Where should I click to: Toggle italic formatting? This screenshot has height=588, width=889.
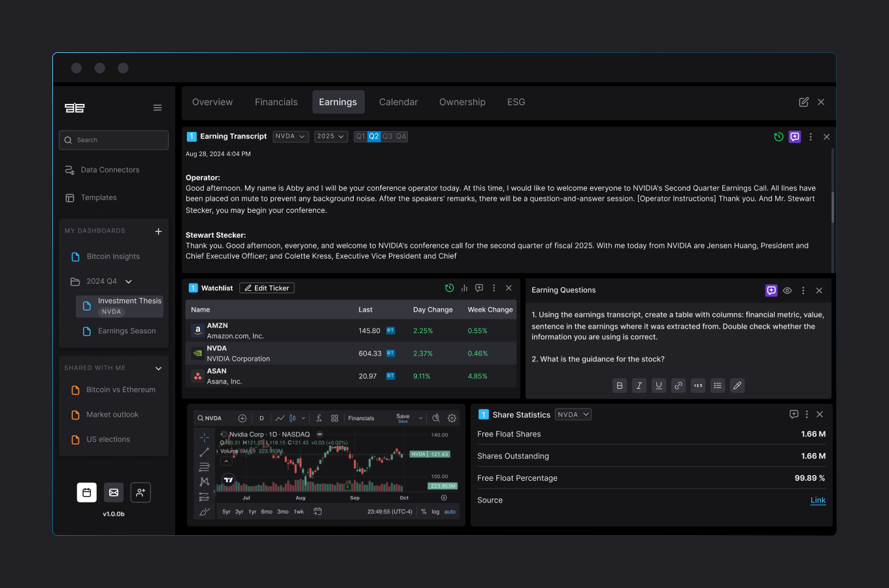639,385
